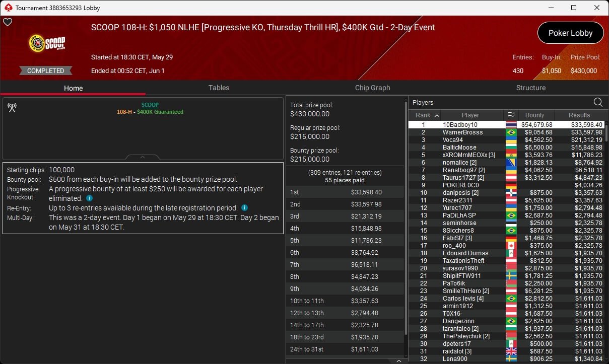This screenshot has height=364, width=609.
Task: Click info icon beside progressive knockout text
Action: [x=89, y=198]
